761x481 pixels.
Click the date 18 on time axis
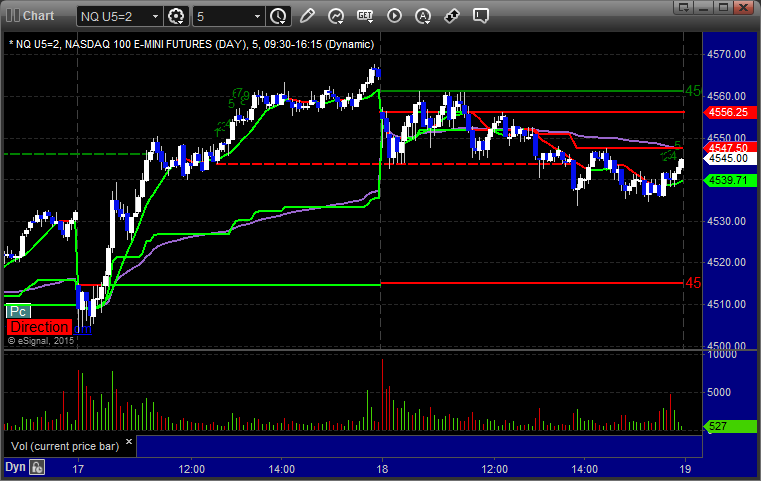click(x=382, y=469)
